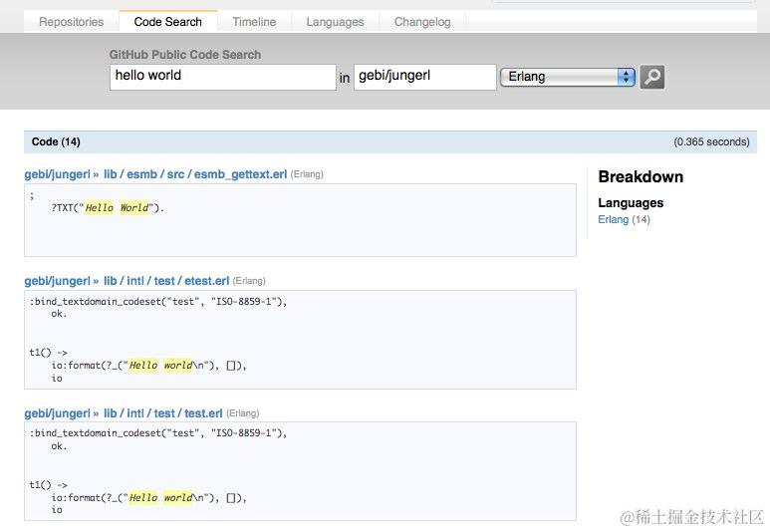This screenshot has width=770, height=532.
Task: Click the '(0.365 seconds)' timing text
Action: (x=711, y=141)
